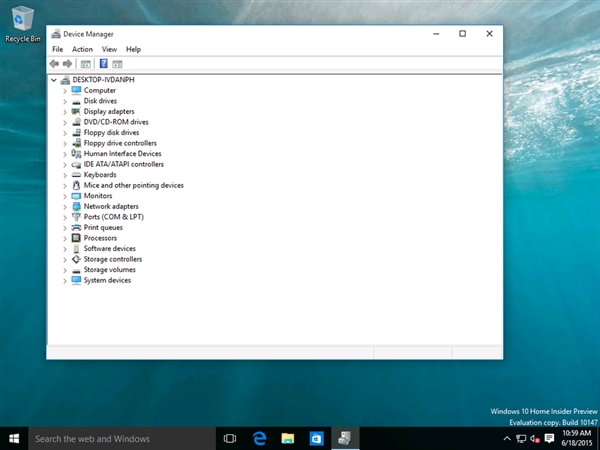Click the Display adapters category icon

point(77,111)
